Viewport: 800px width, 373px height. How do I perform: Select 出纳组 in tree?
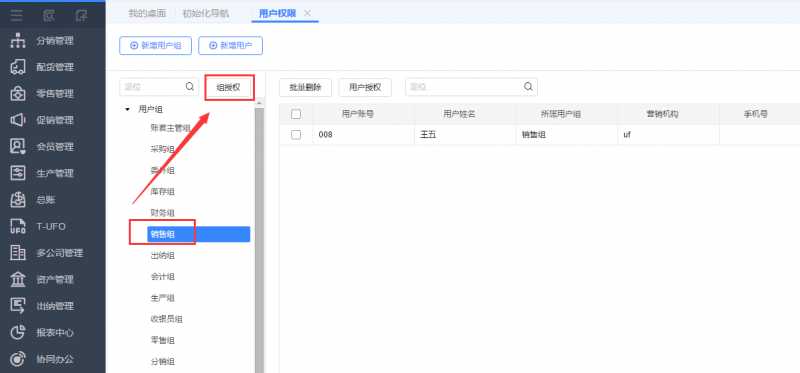(163, 255)
